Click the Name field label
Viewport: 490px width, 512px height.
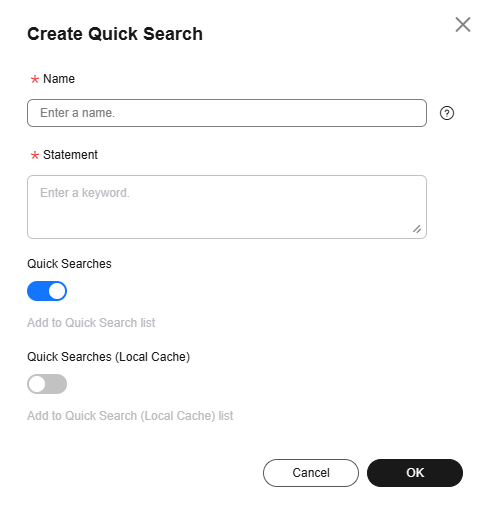[x=59, y=79]
